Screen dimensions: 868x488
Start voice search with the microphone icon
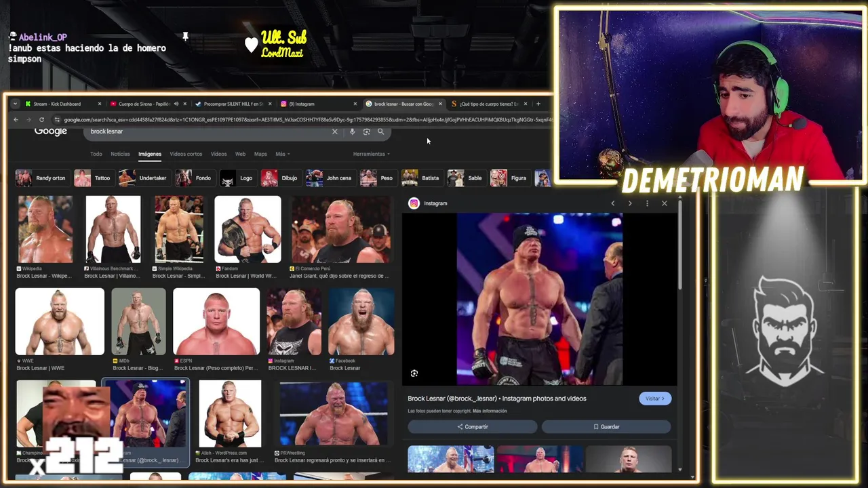tap(352, 131)
